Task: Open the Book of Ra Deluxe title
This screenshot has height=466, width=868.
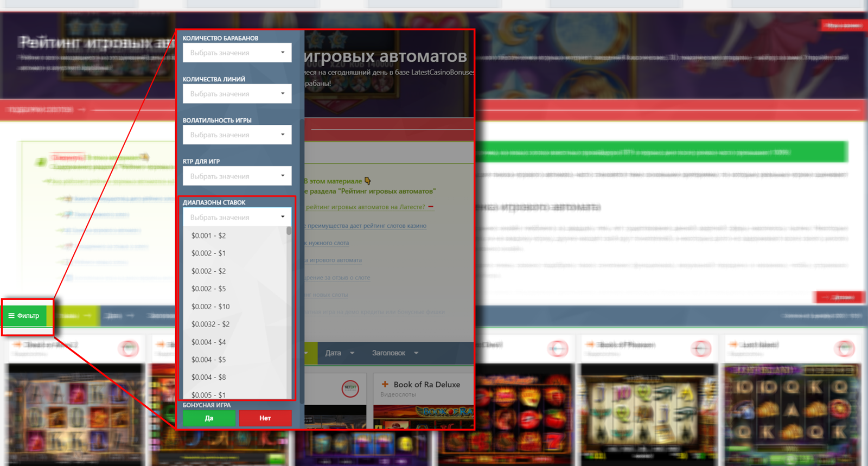Action: pos(426,384)
